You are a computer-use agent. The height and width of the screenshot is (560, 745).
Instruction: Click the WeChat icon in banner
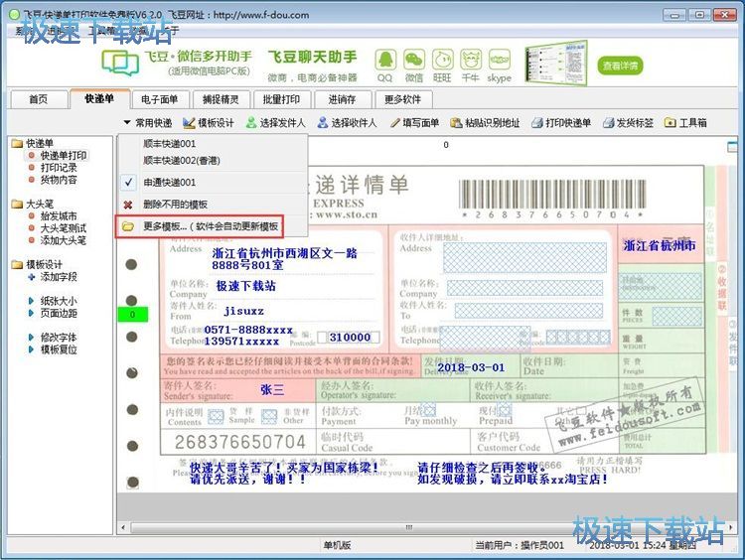[x=414, y=60]
